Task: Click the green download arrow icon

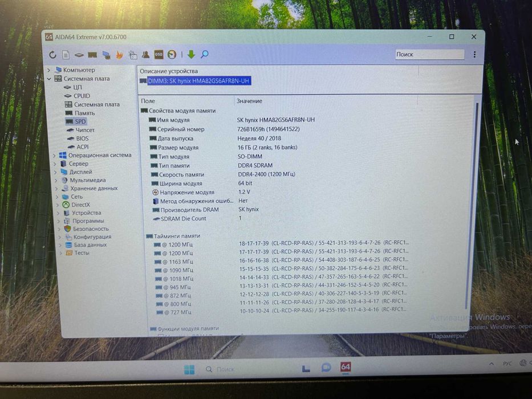Action: point(192,54)
